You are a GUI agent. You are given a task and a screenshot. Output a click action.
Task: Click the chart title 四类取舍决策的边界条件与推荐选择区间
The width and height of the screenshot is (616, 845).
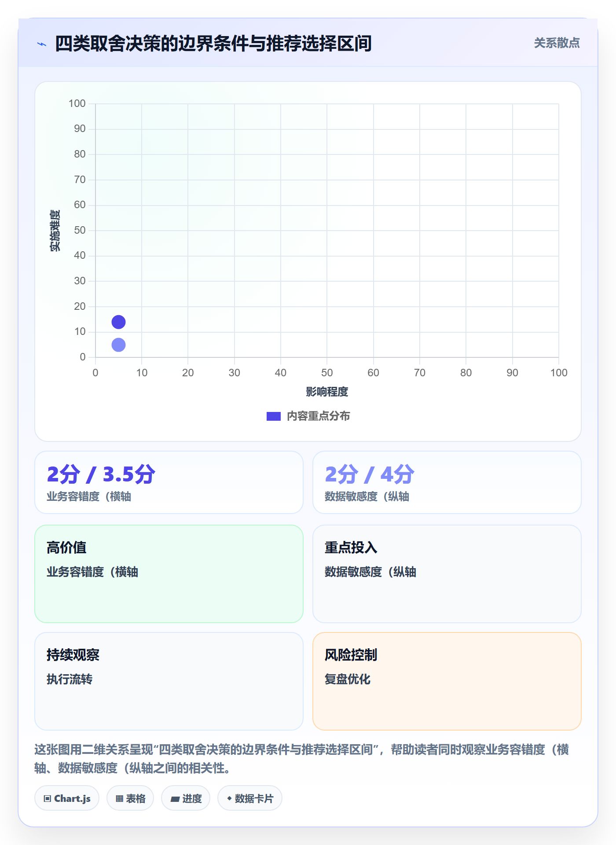[x=213, y=44]
